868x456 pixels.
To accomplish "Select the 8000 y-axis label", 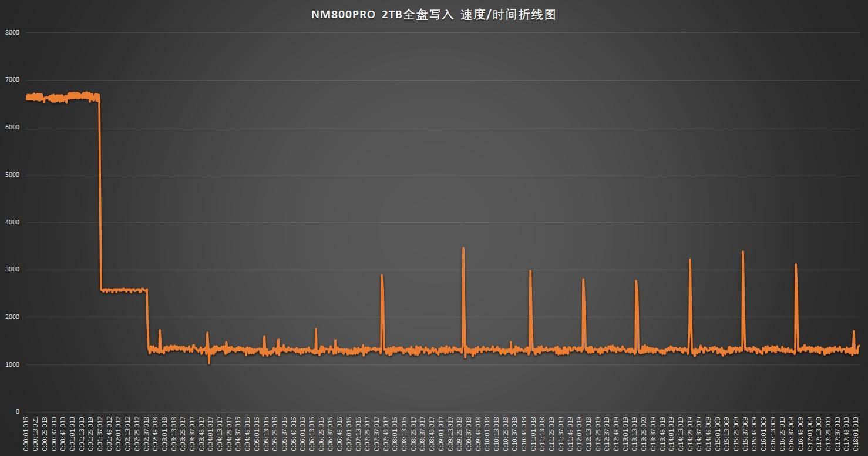I will 12,32.
